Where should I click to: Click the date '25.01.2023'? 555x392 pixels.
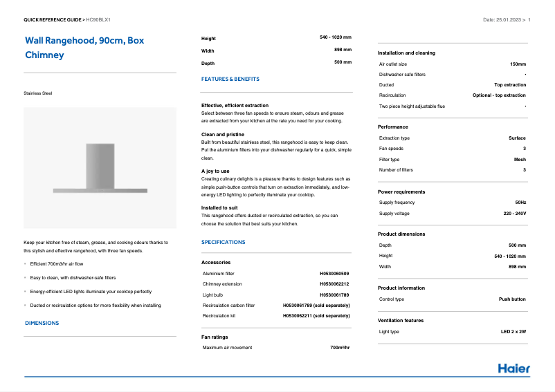(509, 20)
